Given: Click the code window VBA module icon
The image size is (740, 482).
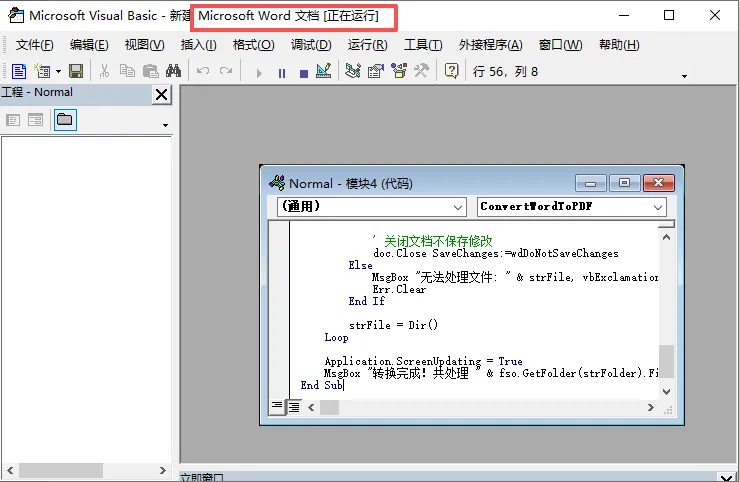Looking at the screenshot, I should pyautogui.click(x=277, y=183).
